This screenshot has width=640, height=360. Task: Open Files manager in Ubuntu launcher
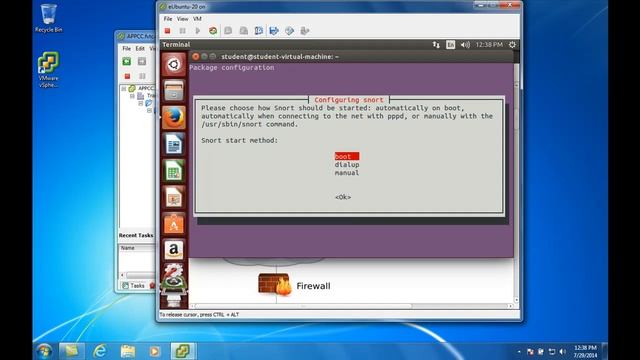click(173, 91)
